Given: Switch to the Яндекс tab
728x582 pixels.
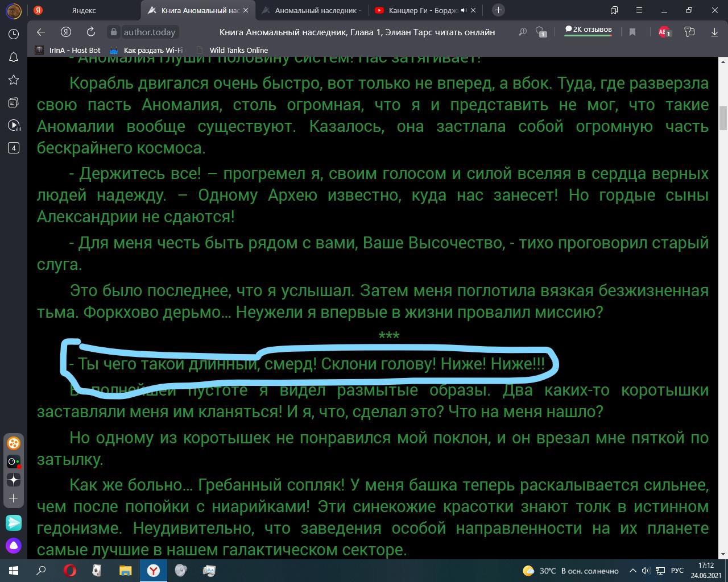Looking at the screenshot, I should [84, 10].
